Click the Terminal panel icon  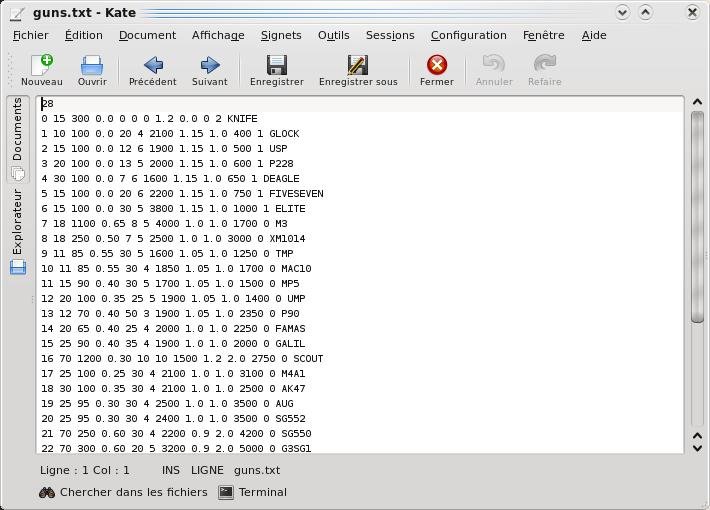225,492
